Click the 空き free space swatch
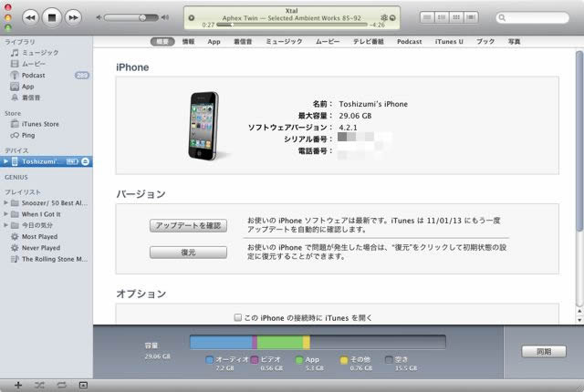Viewport: 584px width, 392px height. tap(389, 360)
